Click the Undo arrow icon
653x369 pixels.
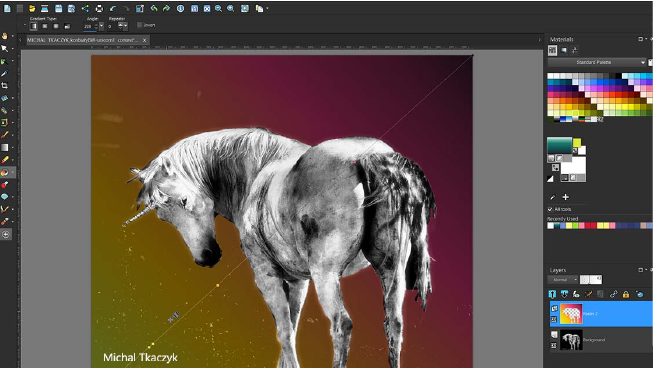113,8
